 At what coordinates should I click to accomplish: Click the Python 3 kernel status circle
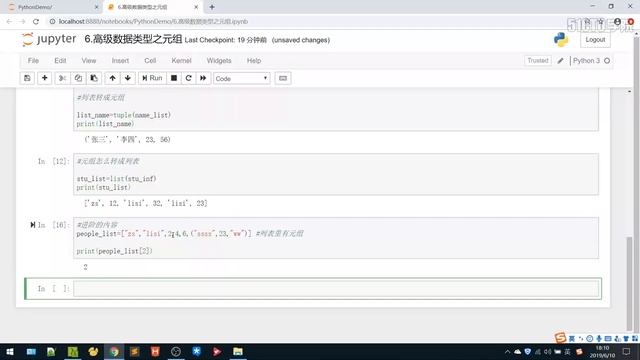pos(607,60)
